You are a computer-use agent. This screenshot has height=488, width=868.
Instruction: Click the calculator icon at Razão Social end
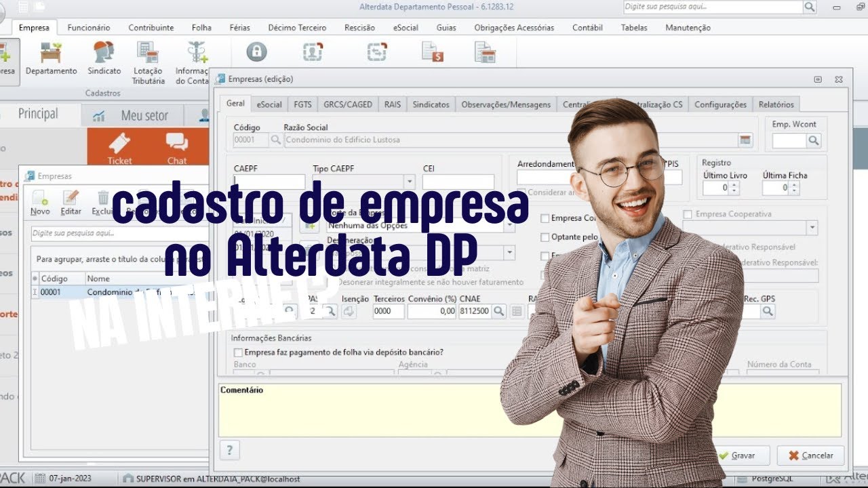746,140
